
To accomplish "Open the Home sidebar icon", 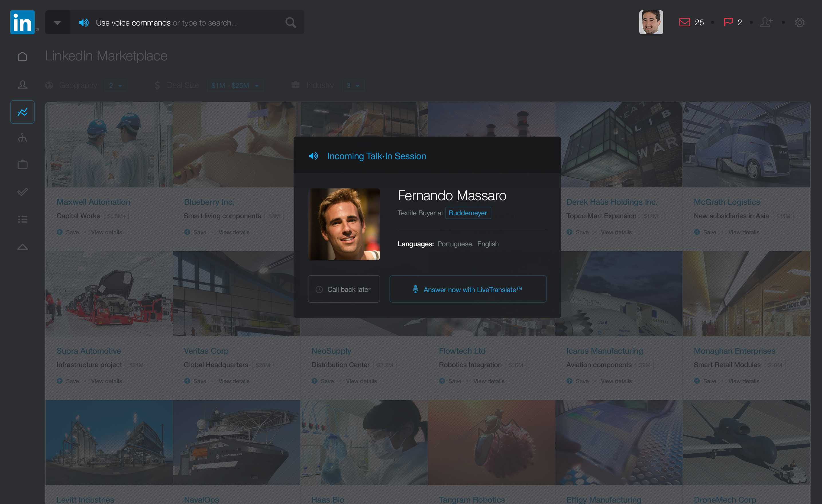I will point(22,56).
